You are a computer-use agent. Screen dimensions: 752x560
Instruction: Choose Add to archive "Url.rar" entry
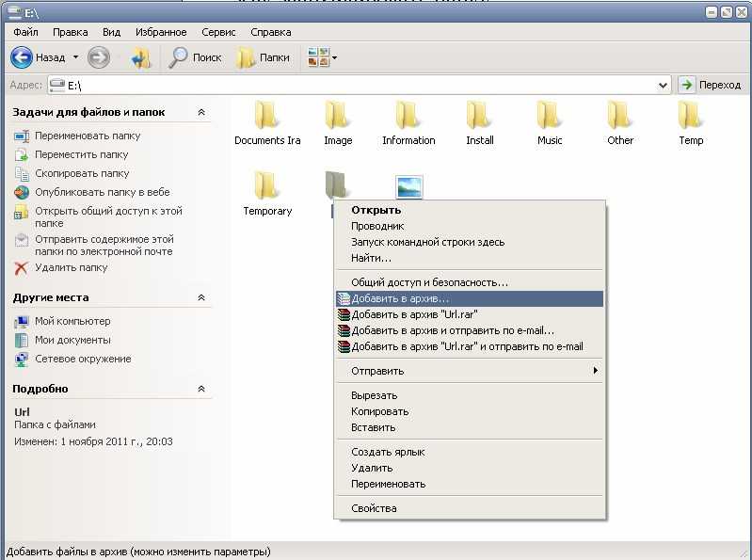[x=470, y=314]
